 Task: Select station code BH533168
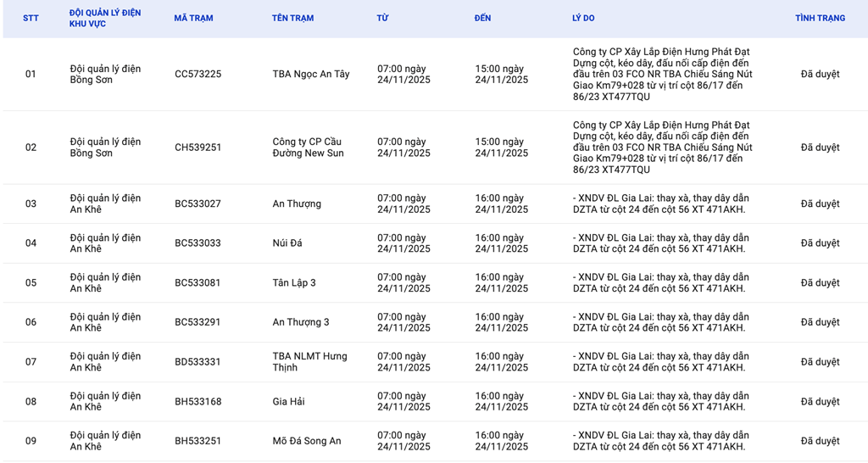pyautogui.click(x=198, y=401)
